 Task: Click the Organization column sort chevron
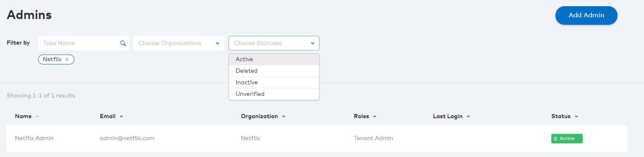284,117
